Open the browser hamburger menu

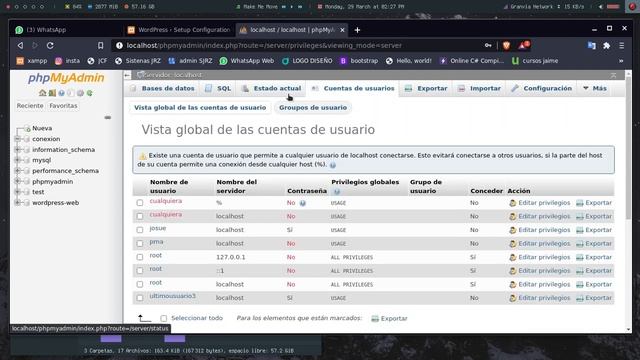(x=622, y=46)
